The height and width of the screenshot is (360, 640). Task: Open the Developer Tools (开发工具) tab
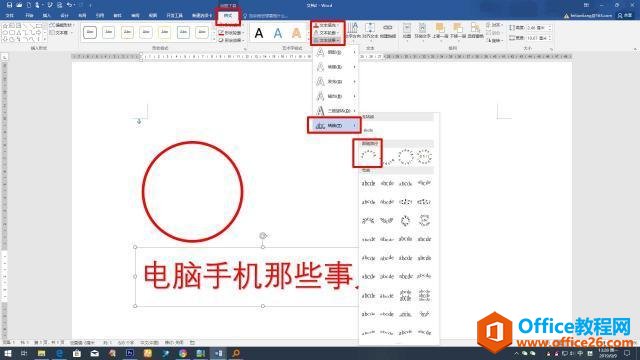click(174, 16)
